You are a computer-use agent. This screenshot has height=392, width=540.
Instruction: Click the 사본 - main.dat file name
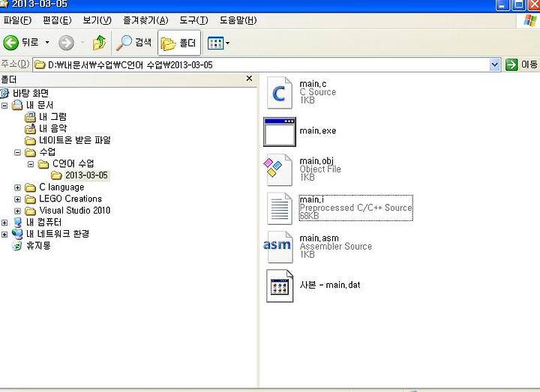(x=330, y=285)
